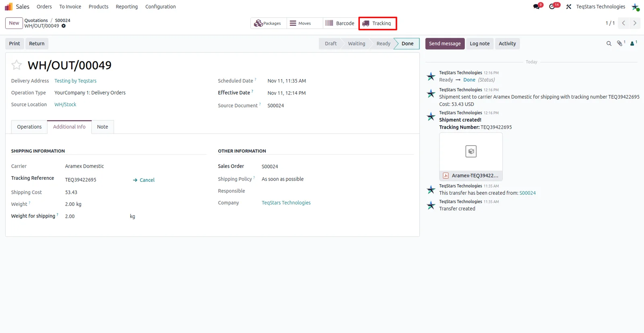Open the Reporting menu
644x333 pixels.
pyautogui.click(x=127, y=6)
